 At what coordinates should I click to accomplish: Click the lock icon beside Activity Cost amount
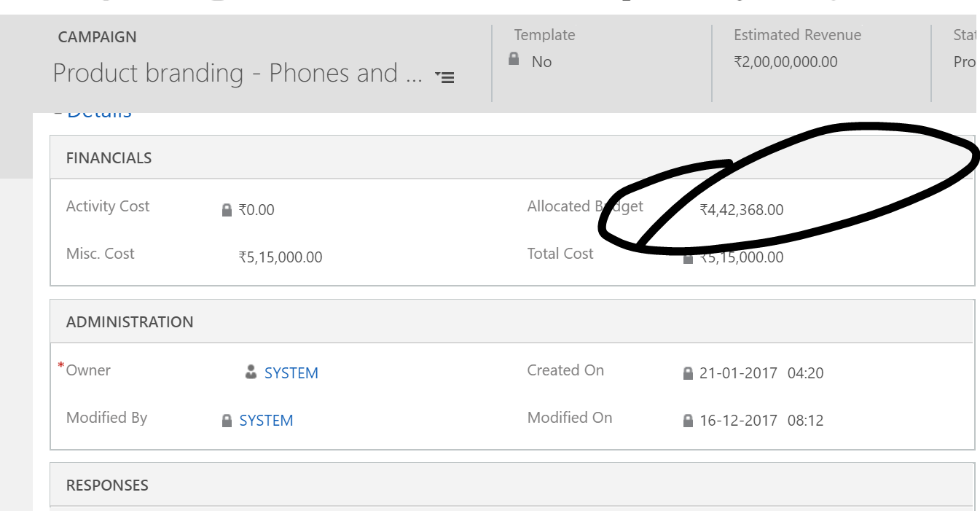(x=227, y=211)
